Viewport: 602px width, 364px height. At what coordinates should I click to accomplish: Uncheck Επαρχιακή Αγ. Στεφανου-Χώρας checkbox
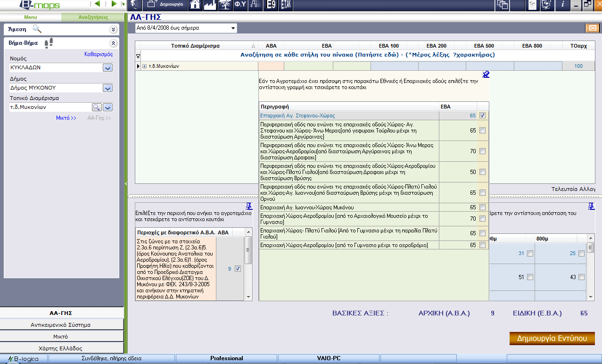[x=482, y=115]
